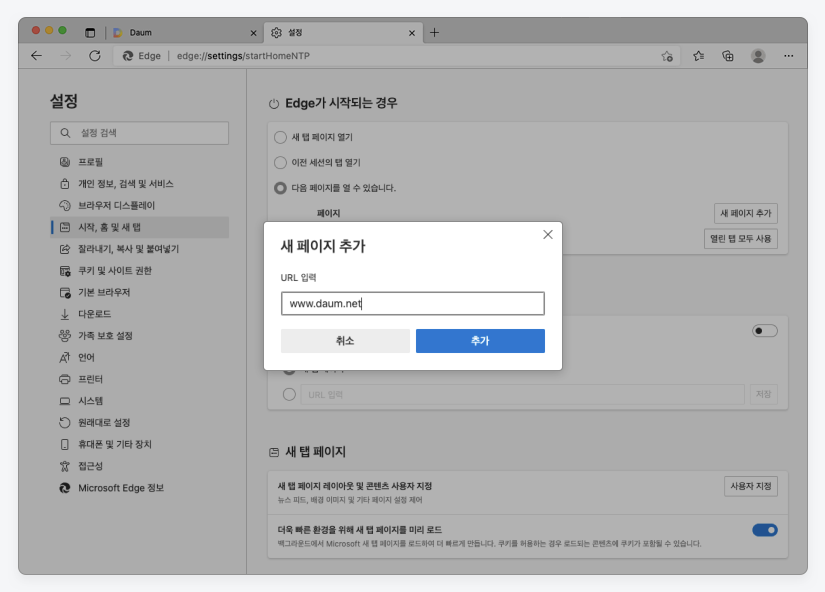This screenshot has height=592, width=825.
Task: Click the address bar URL
Action: (243, 56)
